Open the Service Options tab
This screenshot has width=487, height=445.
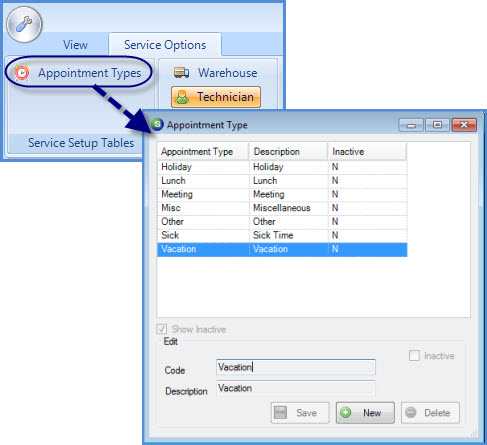(165, 45)
